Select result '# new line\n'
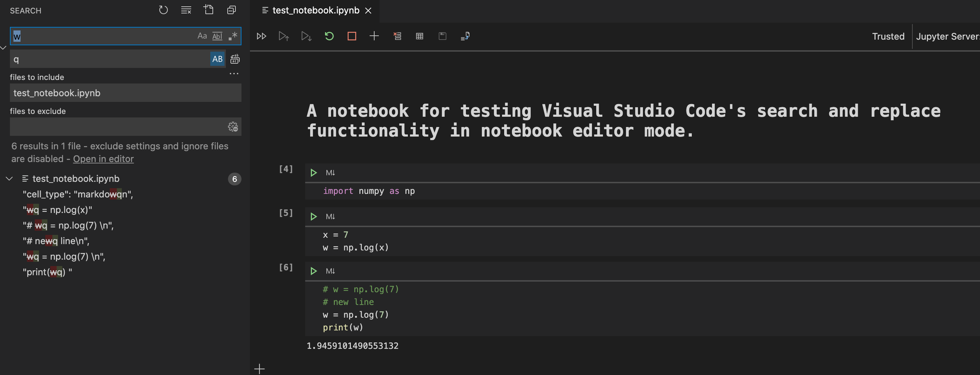Viewport: 980px width, 375px height. [x=56, y=241]
